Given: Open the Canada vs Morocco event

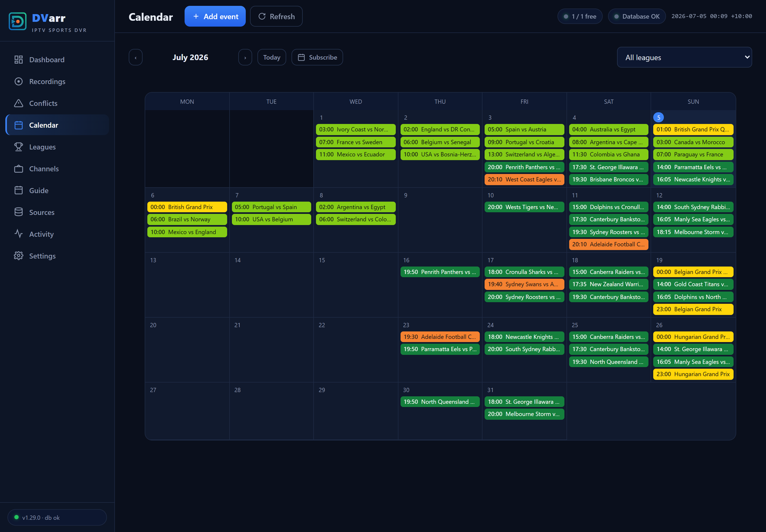Looking at the screenshot, I should [693, 142].
